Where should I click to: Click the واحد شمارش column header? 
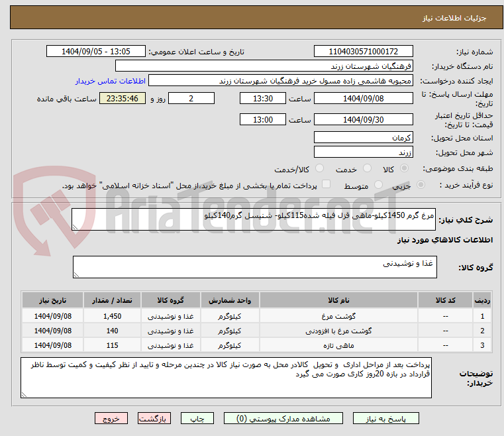(x=230, y=300)
